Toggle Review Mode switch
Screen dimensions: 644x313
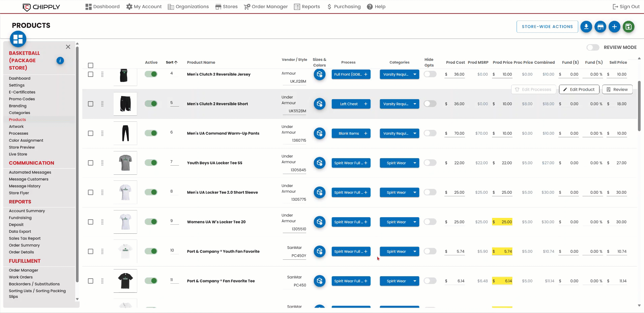click(x=593, y=48)
